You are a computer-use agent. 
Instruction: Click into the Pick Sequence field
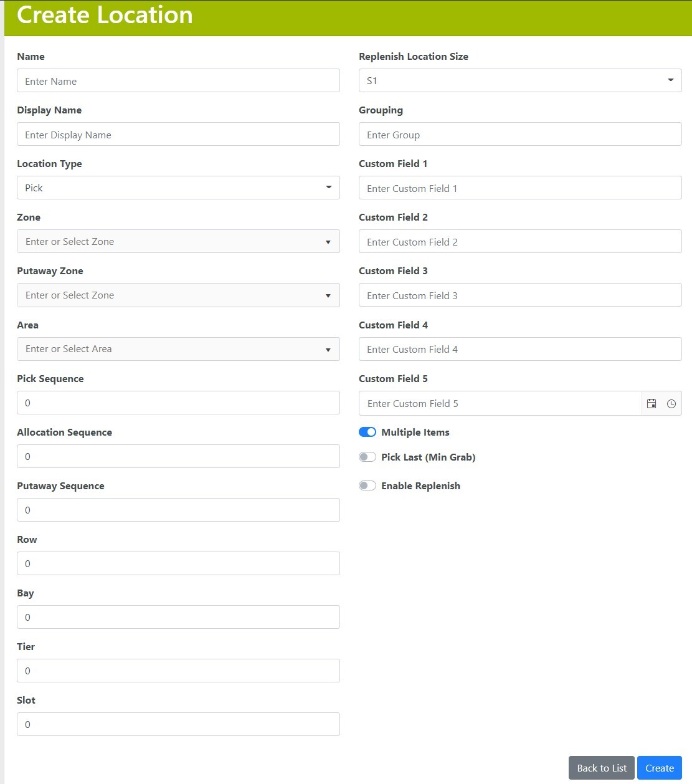pos(178,403)
